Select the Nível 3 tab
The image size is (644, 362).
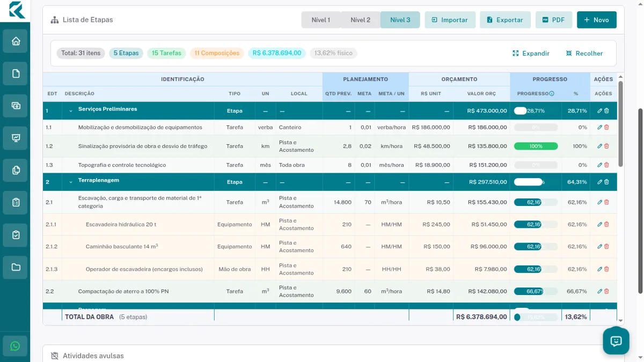pyautogui.click(x=400, y=20)
